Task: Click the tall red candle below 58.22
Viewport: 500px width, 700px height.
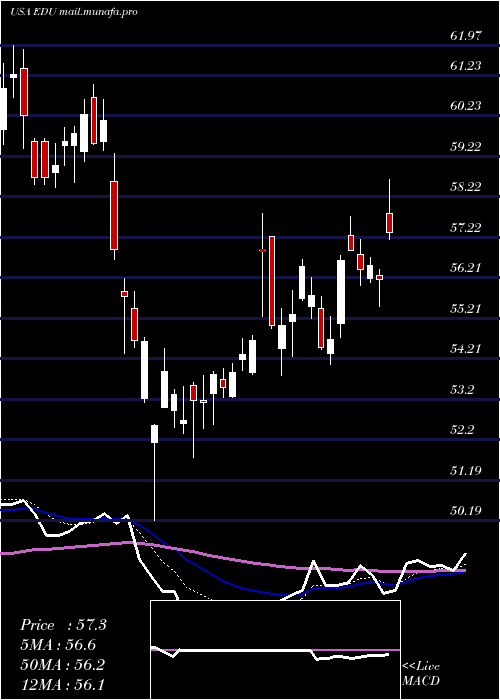Action: click(114, 215)
